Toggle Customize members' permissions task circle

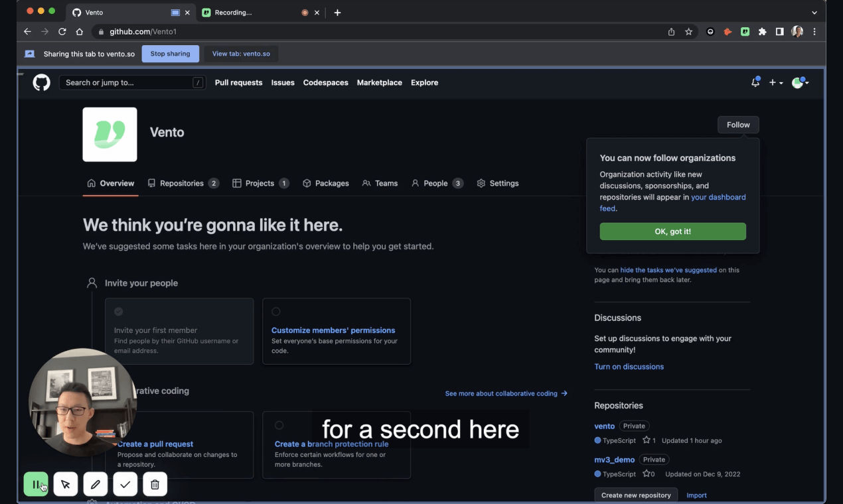(x=276, y=312)
